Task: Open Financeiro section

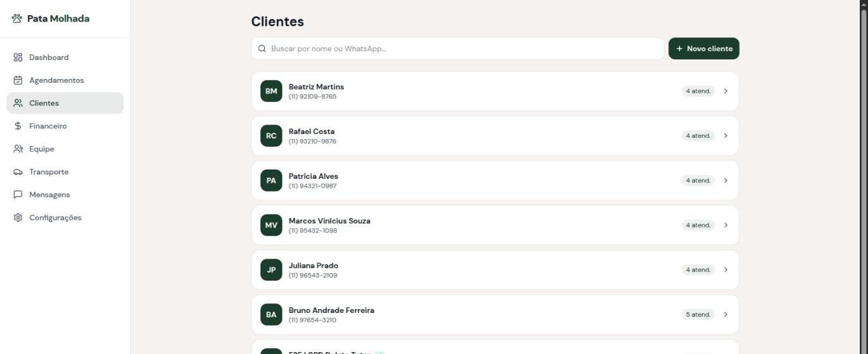Action: (x=65, y=126)
